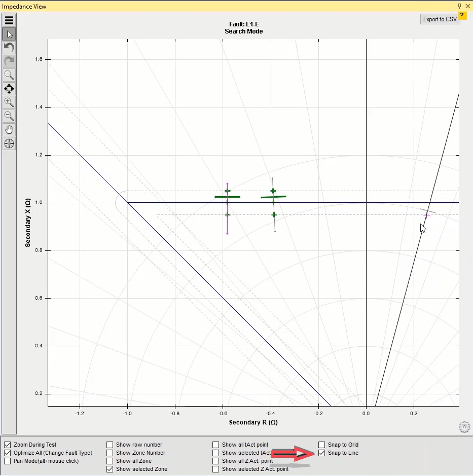This screenshot has height=476, width=473.
Task: Toggle Show row number checkbox
Action: click(x=110, y=445)
